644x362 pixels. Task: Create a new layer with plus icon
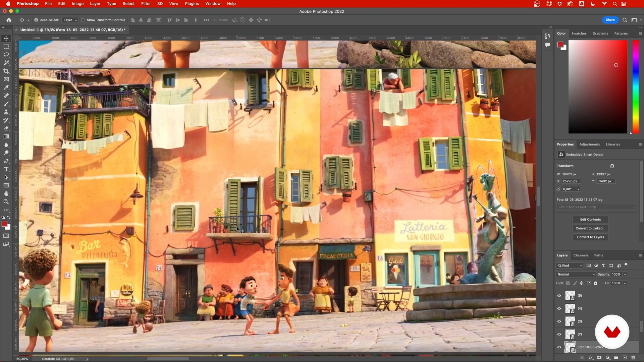click(x=625, y=358)
